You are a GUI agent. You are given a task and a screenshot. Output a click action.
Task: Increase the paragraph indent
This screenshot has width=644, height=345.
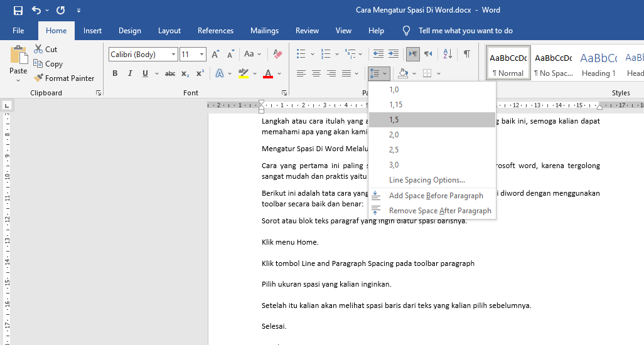[394, 54]
